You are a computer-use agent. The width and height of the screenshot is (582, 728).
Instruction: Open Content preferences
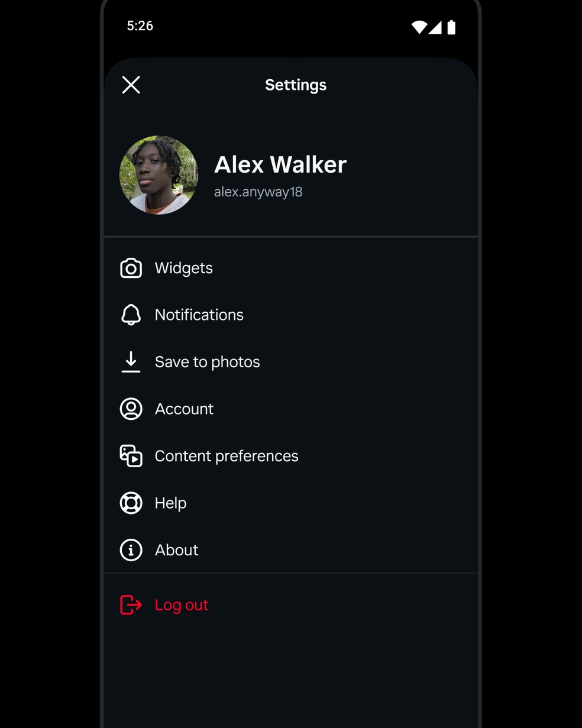click(x=227, y=456)
